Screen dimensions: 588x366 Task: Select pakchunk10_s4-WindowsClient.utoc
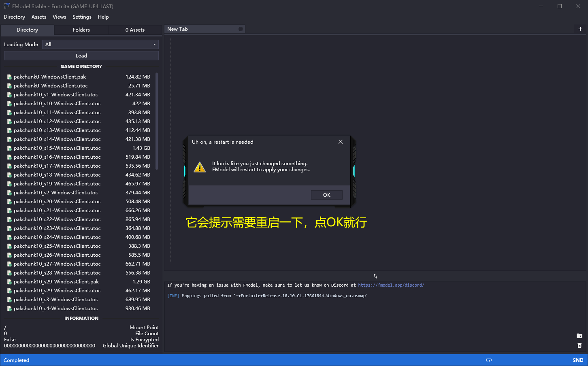click(79, 309)
